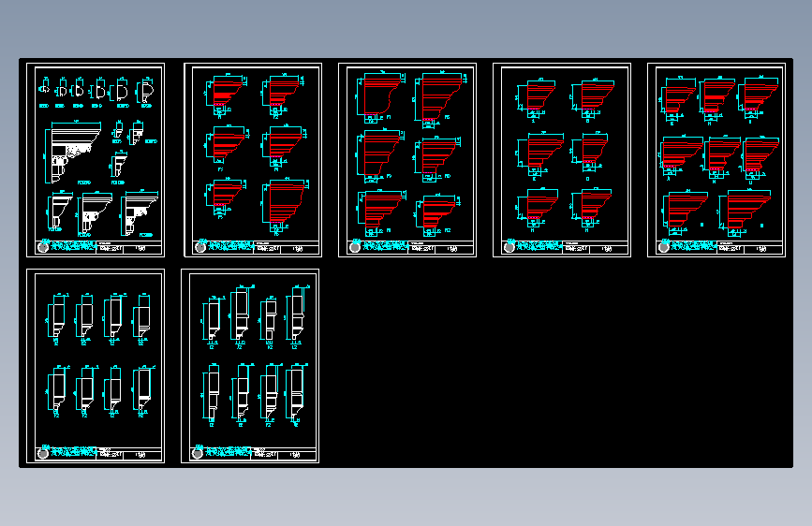812x526 pixels.
Task: Select the second sheet in the top row
Action: click(253, 160)
